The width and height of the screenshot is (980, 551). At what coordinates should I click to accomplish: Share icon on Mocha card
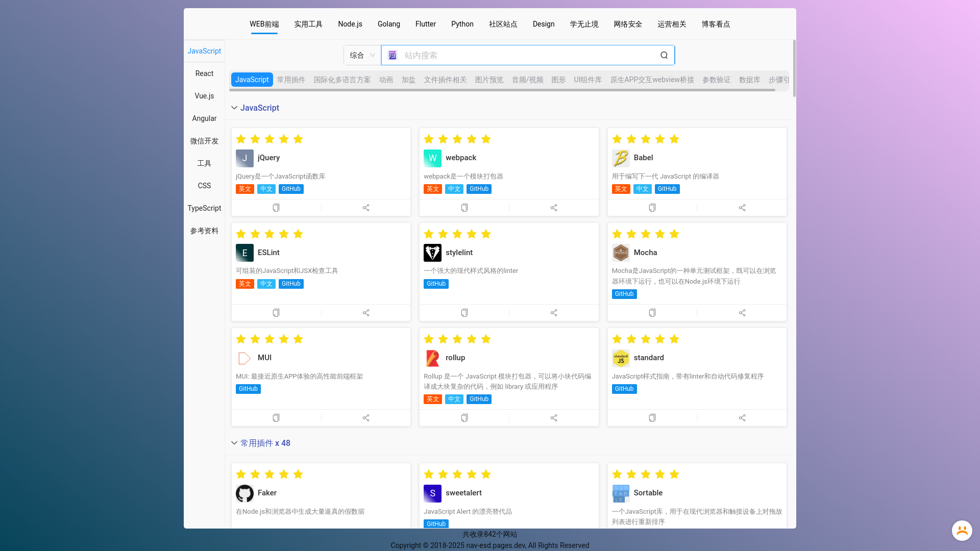(742, 313)
